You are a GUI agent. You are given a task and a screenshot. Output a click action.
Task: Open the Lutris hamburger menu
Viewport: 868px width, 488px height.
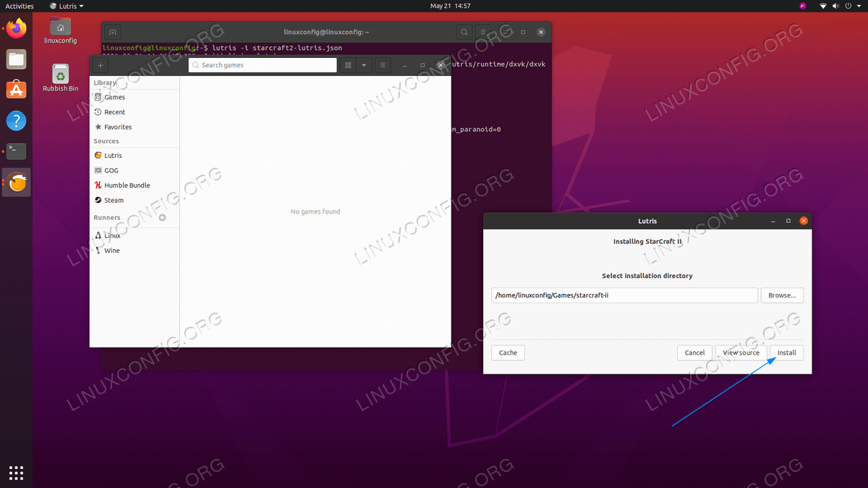tap(383, 65)
